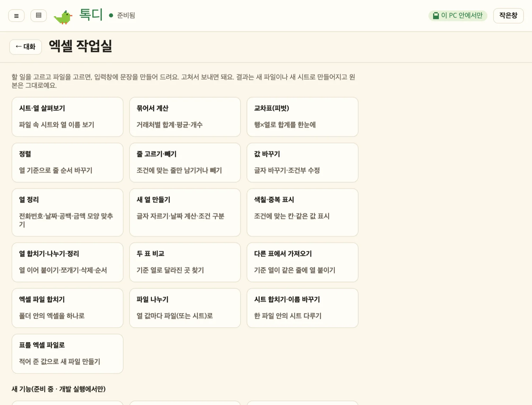Select the 파일 나누기 card
This screenshot has height=405, width=532.
click(185, 308)
